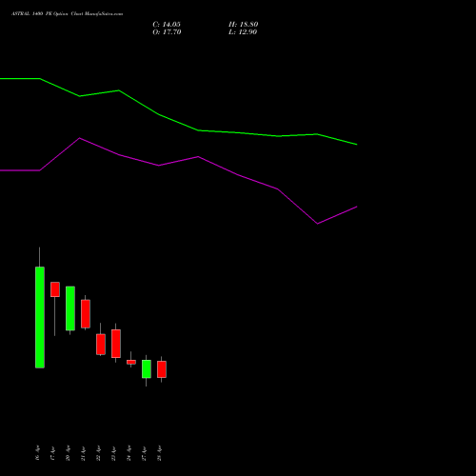This screenshot has height=476, width=476.
Task: Click the 28 Apr date label
Action: 159,453
